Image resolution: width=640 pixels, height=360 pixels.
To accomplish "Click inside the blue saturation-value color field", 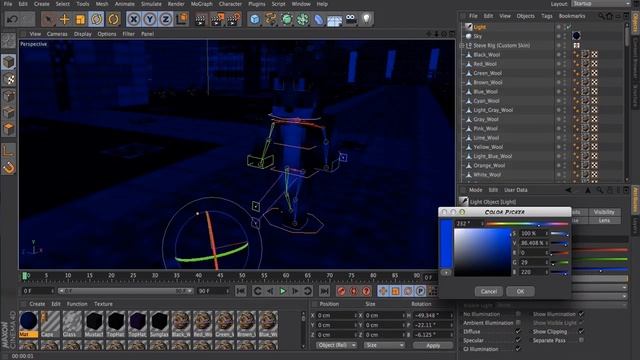I will pos(482,252).
